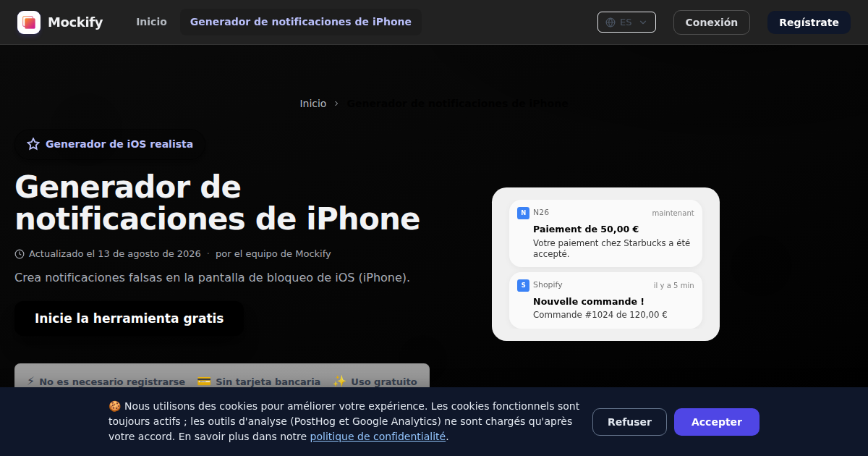Click the Paiement de 50,00 € notification title
The image size is (868, 456).
[x=586, y=229]
